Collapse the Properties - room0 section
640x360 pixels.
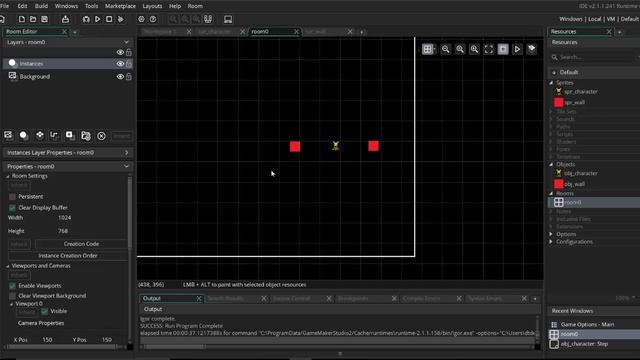click(127, 167)
